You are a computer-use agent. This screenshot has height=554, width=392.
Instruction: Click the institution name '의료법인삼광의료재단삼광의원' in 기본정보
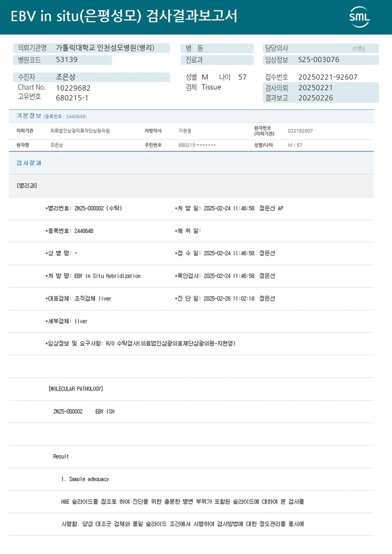(x=80, y=131)
